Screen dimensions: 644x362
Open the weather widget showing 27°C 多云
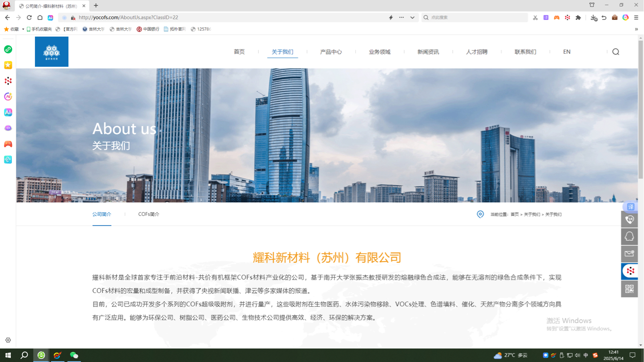(x=511, y=355)
